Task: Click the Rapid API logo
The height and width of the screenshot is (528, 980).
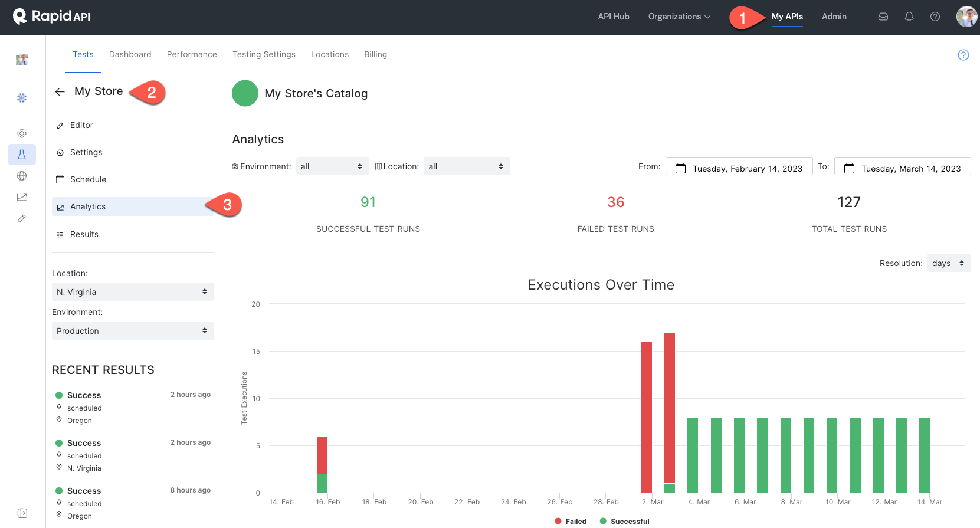Action: click(51, 17)
